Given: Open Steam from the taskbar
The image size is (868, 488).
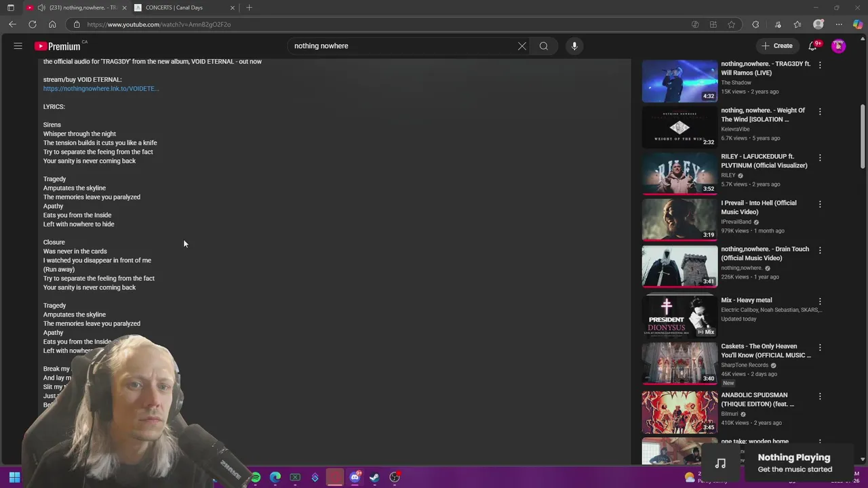Looking at the screenshot, I should 374,477.
